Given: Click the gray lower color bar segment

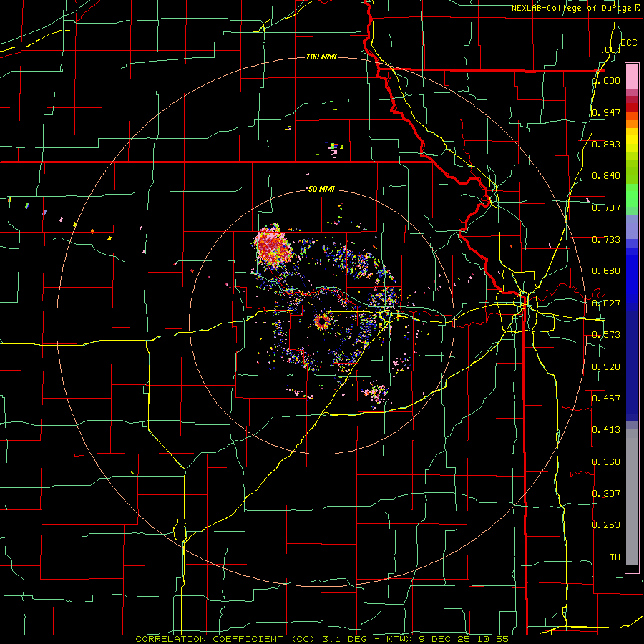Looking at the screenshot, I should 632,497.
